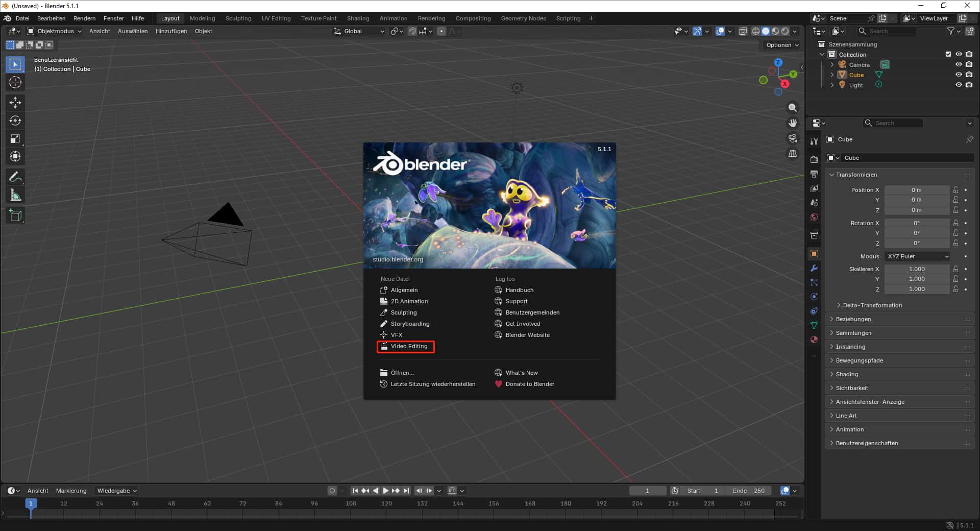Viewport: 980px width, 531px height.
Task: Click Öffnen... in the splash screen
Action: click(397, 373)
